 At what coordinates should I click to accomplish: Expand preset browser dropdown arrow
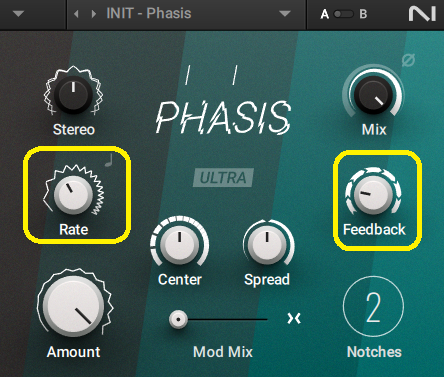click(x=285, y=14)
